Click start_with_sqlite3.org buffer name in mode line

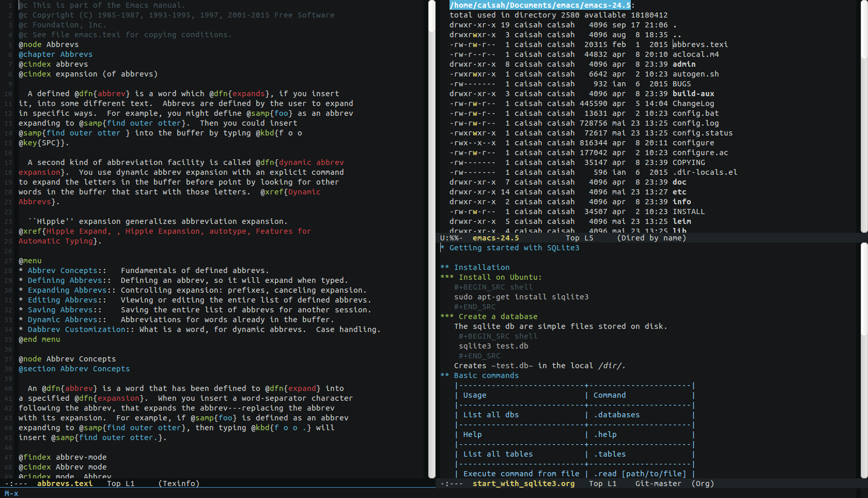[x=524, y=484]
